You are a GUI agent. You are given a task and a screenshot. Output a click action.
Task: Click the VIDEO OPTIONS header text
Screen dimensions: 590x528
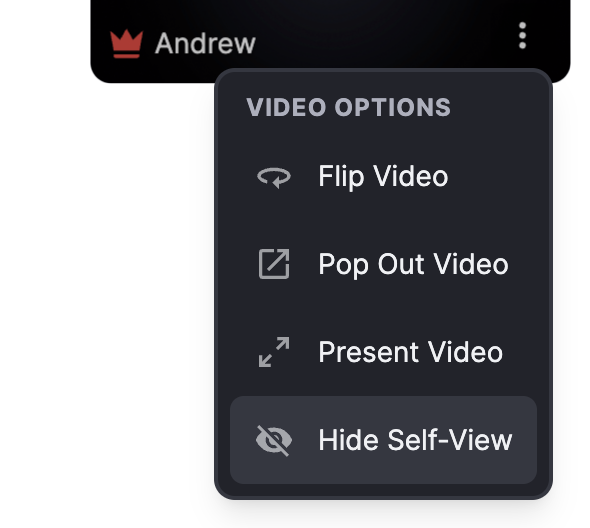[348, 107]
